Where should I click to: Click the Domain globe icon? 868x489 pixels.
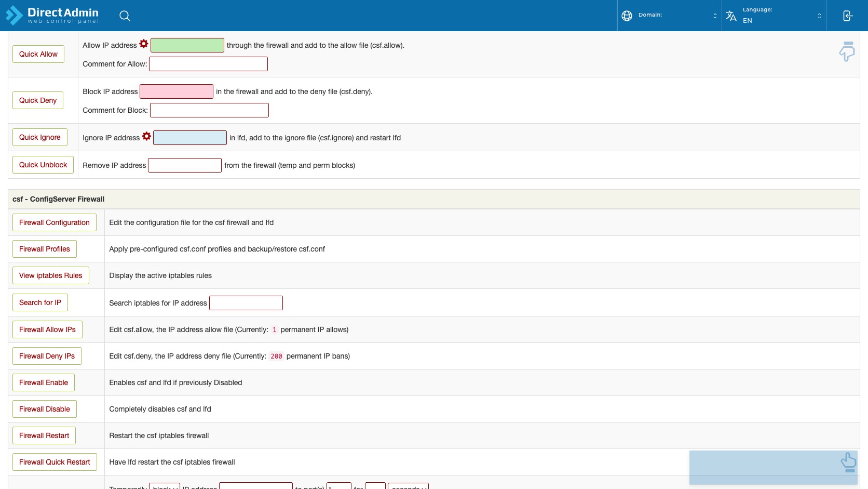coord(627,16)
